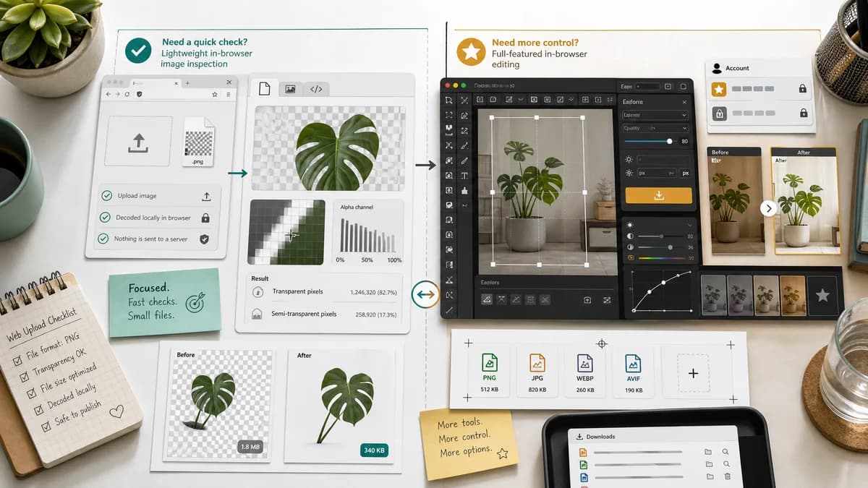Image resolution: width=868 pixels, height=488 pixels.
Task: Apply the warm orange filter thumbnail
Action: 792,294
